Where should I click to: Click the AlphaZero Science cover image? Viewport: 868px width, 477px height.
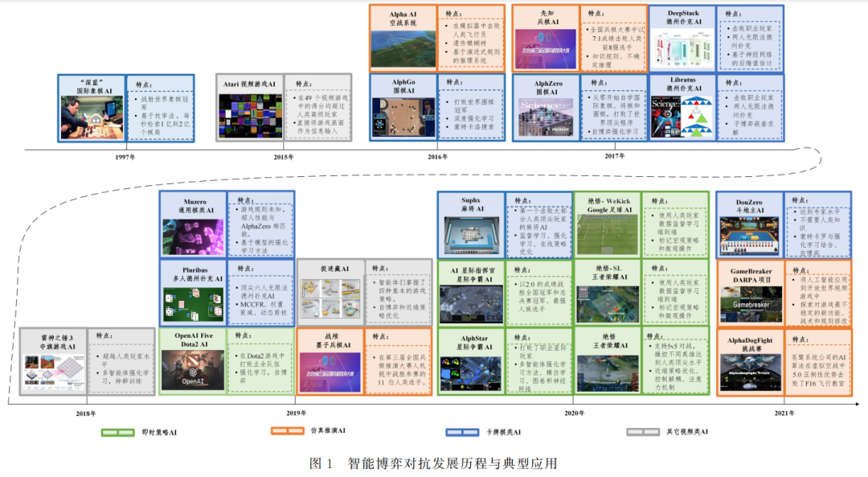point(546,117)
